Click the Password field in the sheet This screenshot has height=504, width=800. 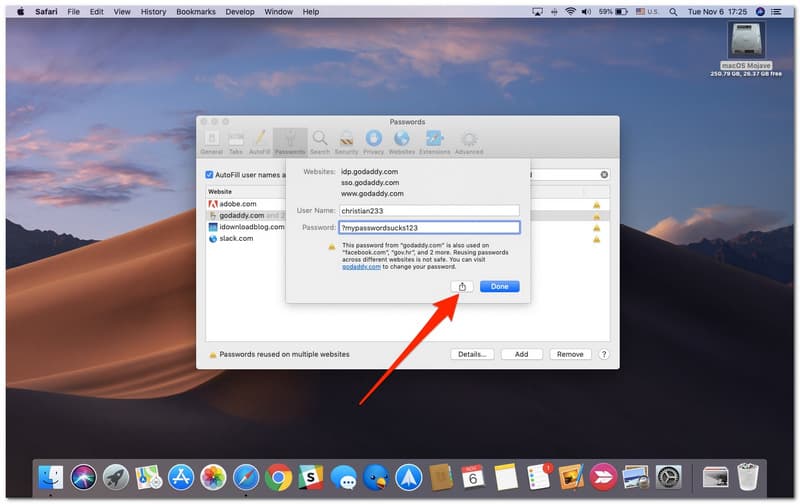[x=429, y=228]
